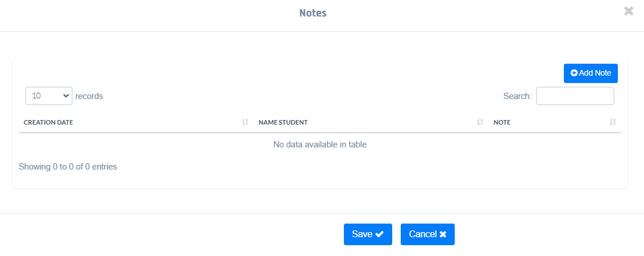Click the Notes dialog title
Image resolution: width=644 pixels, height=256 pixels.
click(x=313, y=13)
